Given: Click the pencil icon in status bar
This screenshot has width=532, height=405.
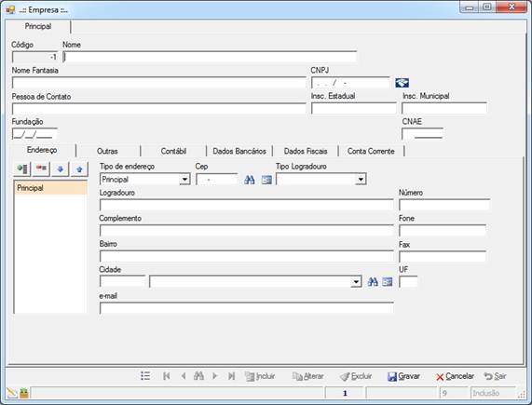Looking at the screenshot, I should click(x=11, y=393).
